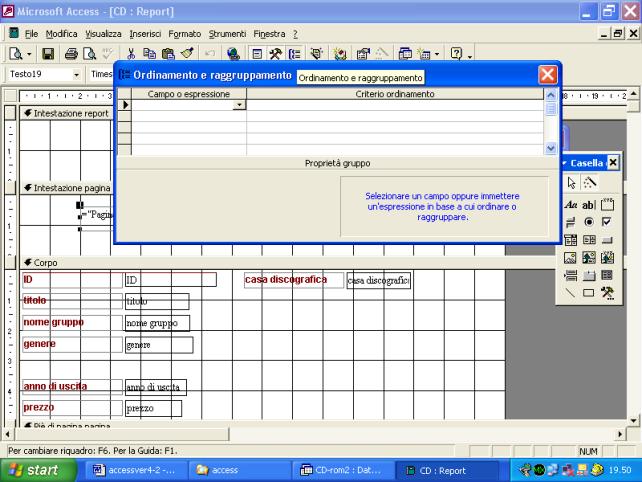Select the List Box tool in toolbox
This screenshot has width=642, height=482.
588,240
